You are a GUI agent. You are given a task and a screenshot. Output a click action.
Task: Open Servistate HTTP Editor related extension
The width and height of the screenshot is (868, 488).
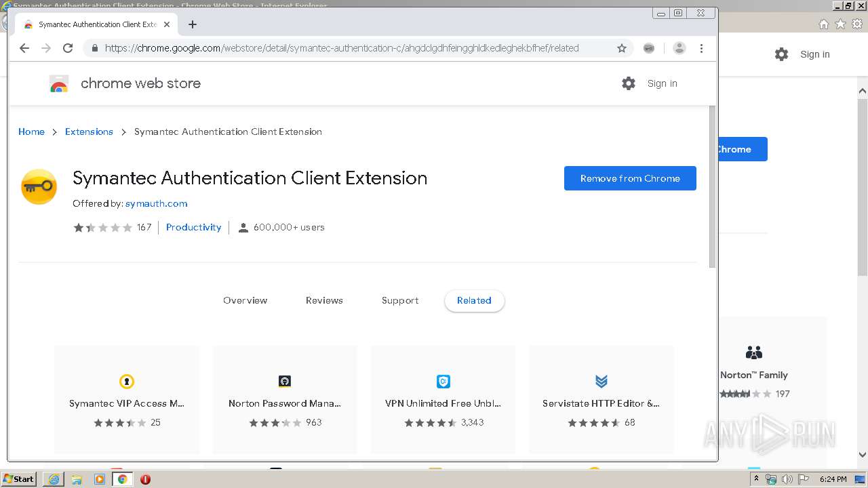tap(601, 399)
